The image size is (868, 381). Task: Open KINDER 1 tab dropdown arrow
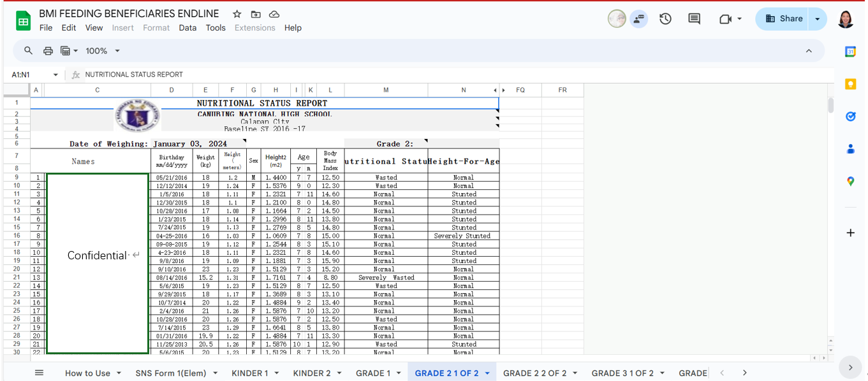(277, 373)
